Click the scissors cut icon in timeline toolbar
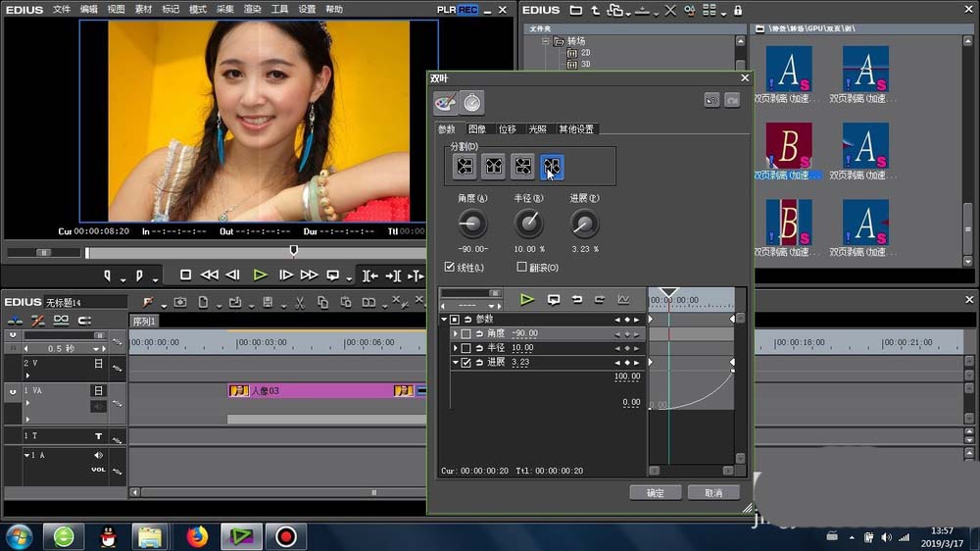This screenshot has width=980, height=551. (300, 303)
